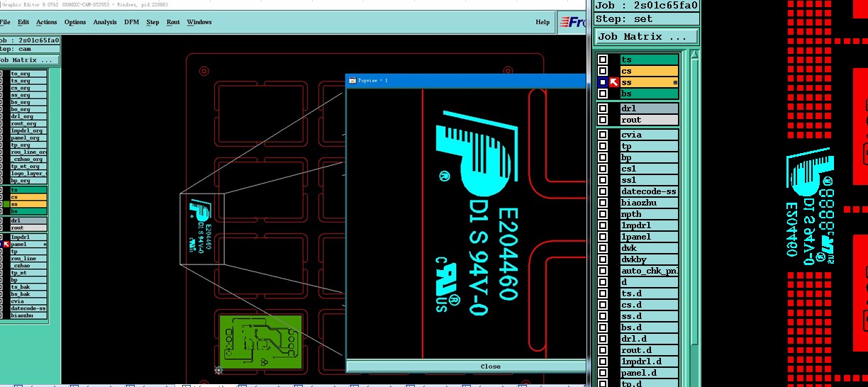Click the Popview window title icon

pyautogui.click(x=352, y=80)
